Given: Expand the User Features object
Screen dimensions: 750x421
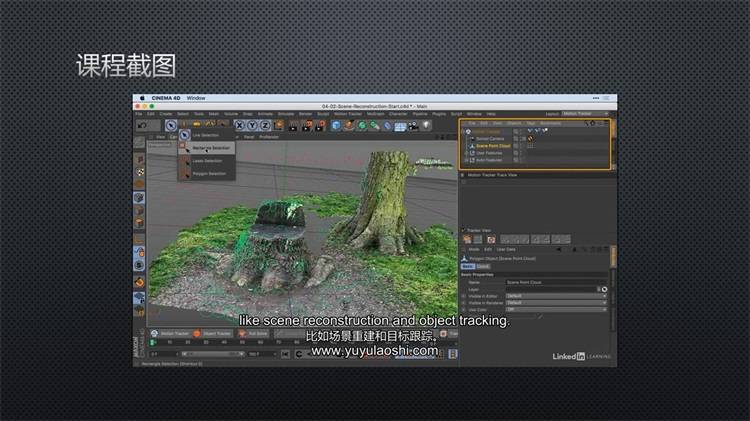Looking at the screenshot, I should [466, 153].
